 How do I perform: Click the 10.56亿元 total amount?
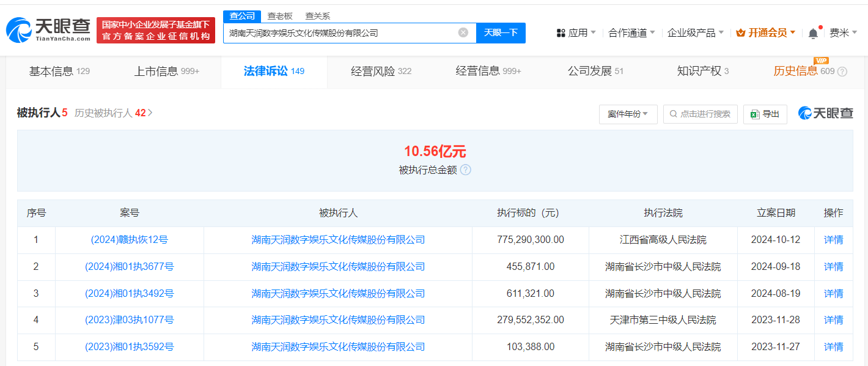[x=435, y=152]
